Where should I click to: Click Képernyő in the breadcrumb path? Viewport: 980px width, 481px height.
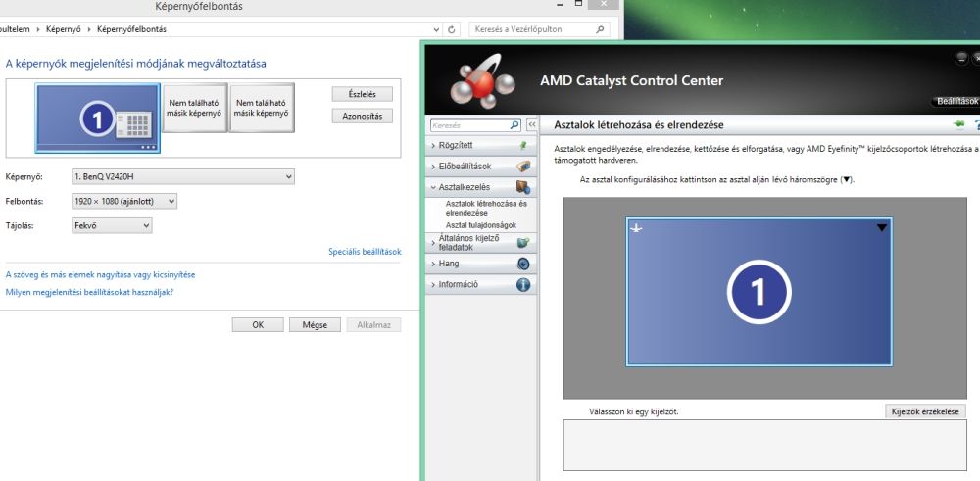point(66,29)
